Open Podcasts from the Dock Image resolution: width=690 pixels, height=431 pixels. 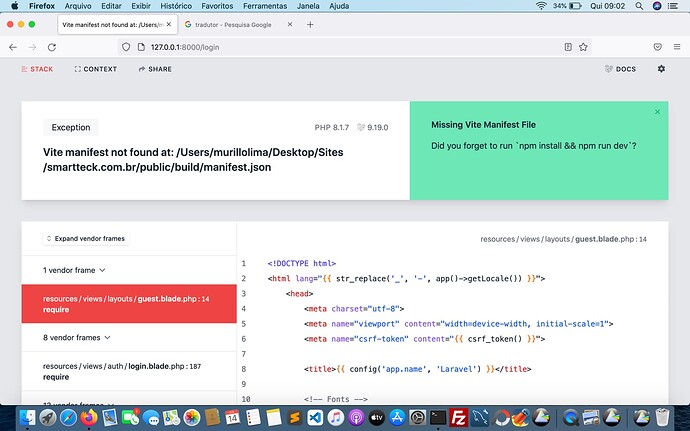coord(356,417)
